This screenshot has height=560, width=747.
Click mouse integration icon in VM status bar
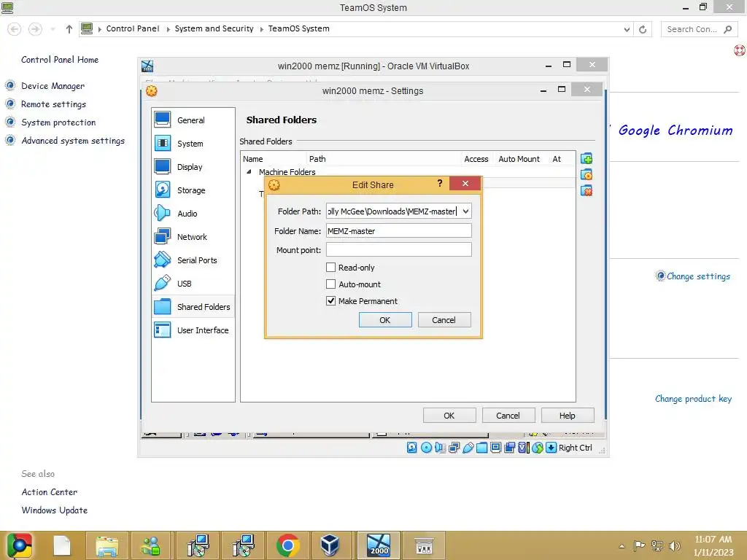click(538, 448)
